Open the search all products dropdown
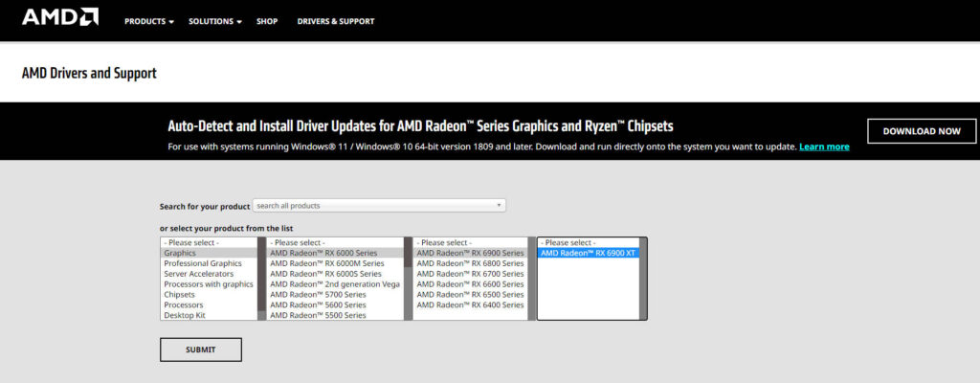The width and height of the screenshot is (980, 383). pyautogui.click(x=379, y=205)
